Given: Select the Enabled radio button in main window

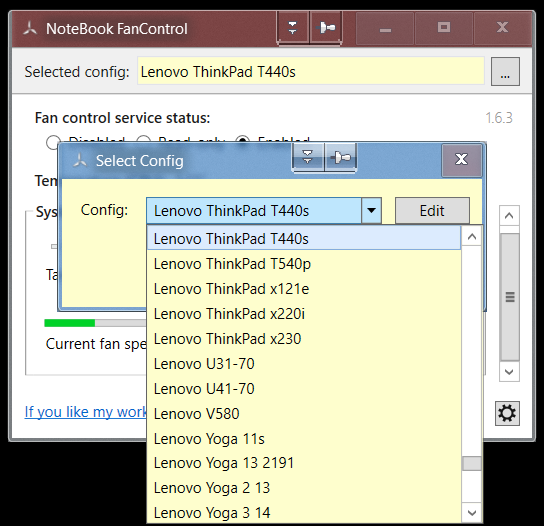Looking at the screenshot, I should coord(242,139).
